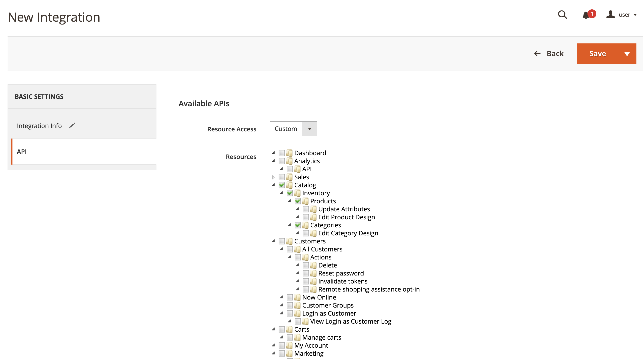
Task: Click the Customer Groups folder icon
Action: pos(297,305)
